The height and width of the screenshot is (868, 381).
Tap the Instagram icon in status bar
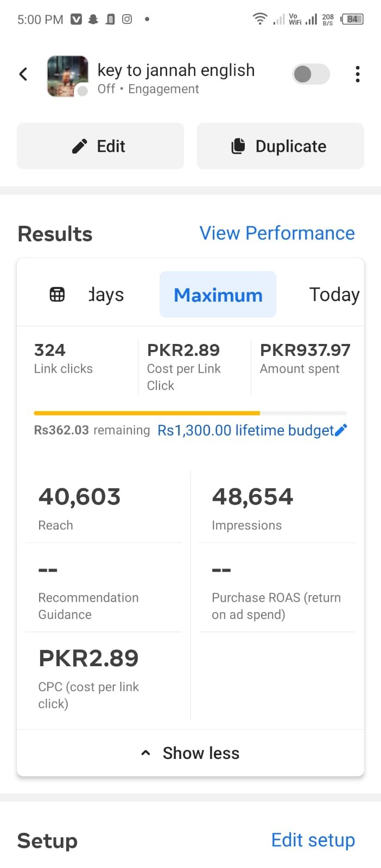pyautogui.click(x=127, y=19)
